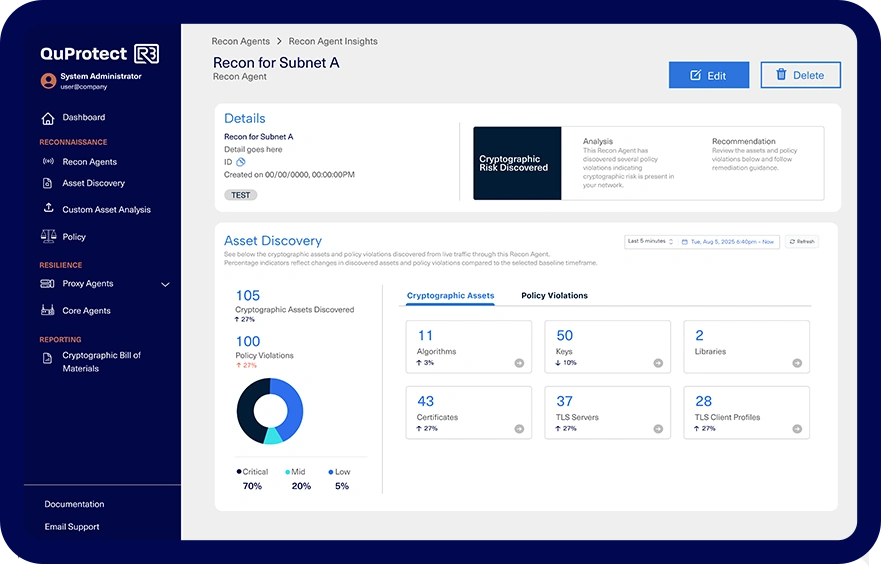Select the 50 Keys card

click(x=607, y=347)
